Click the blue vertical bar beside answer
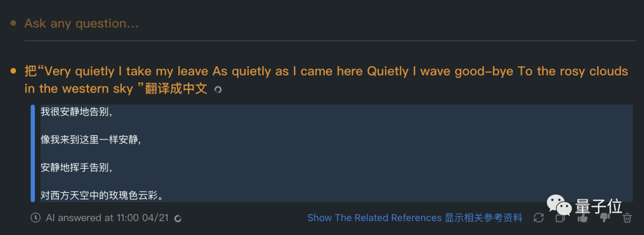The height and width of the screenshot is (235, 644). click(x=33, y=153)
